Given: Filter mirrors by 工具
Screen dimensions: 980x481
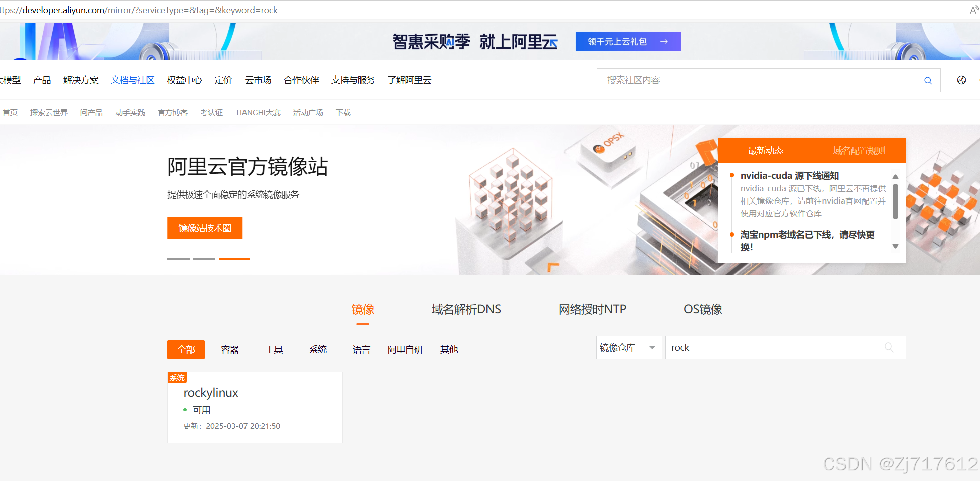Looking at the screenshot, I should (274, 349).
